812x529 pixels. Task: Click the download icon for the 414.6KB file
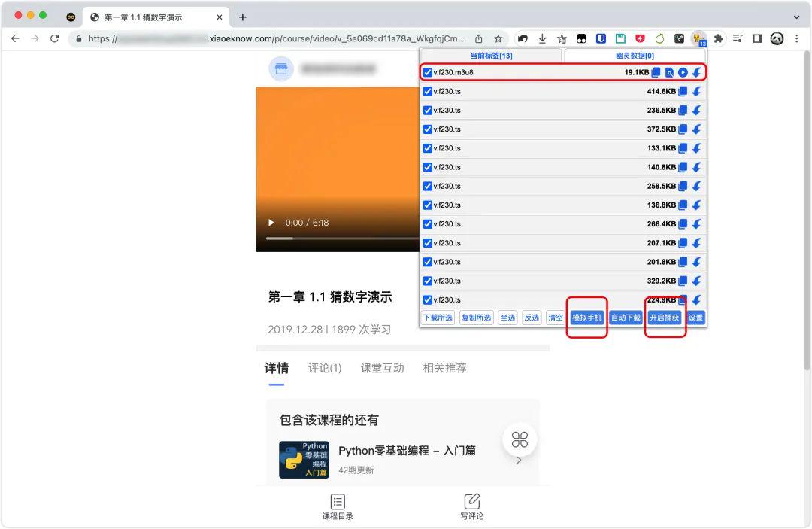696,91
